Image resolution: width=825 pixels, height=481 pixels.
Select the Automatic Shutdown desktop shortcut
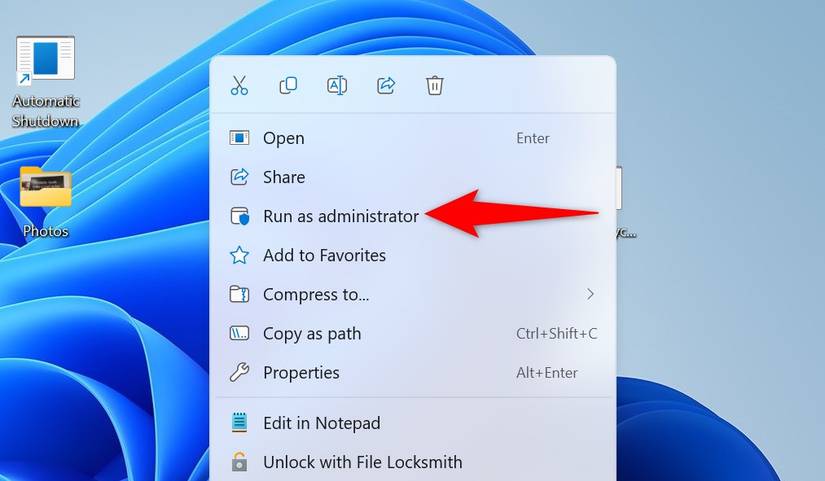pos(46,82)
